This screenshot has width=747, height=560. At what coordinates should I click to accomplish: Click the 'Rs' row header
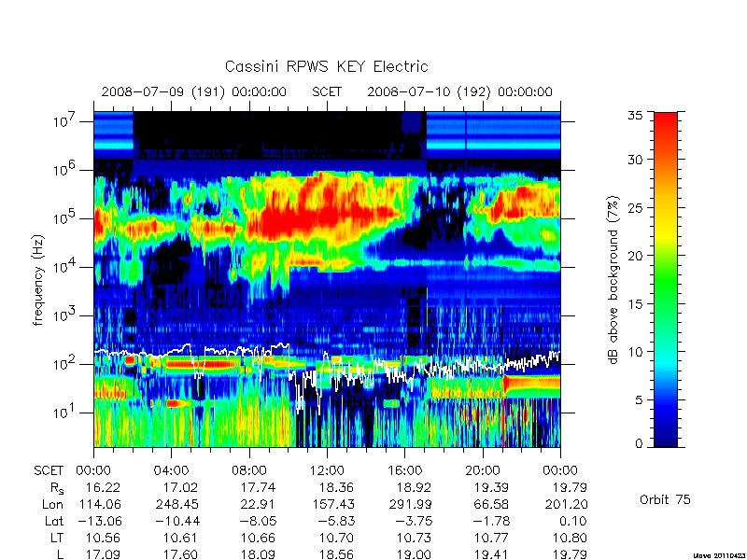pyautogui.click(x=57, y=488)
